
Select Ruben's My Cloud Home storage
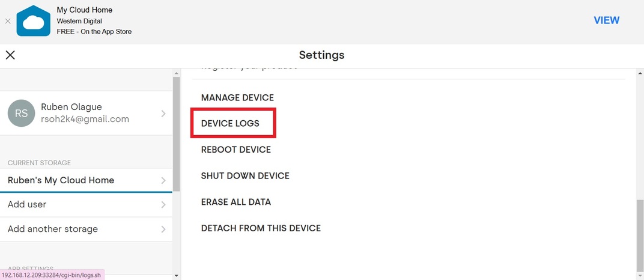(x=61, y=180)
